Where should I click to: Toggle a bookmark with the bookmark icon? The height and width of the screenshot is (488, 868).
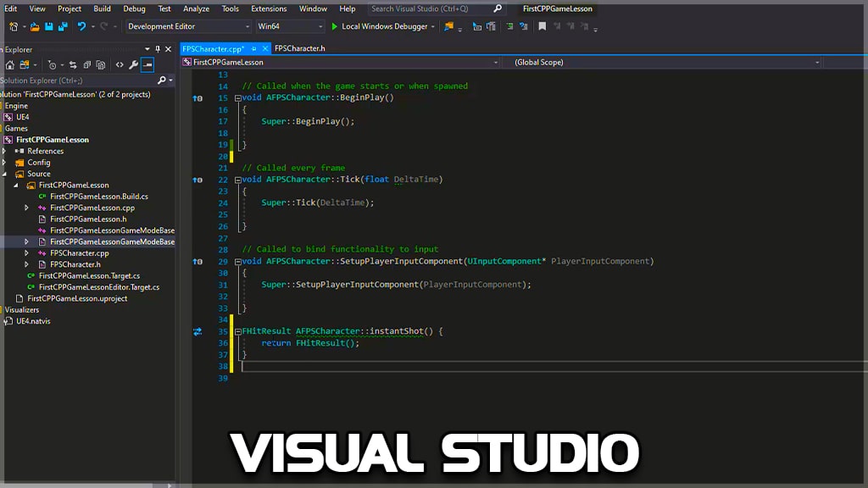(x=542, y=26)
